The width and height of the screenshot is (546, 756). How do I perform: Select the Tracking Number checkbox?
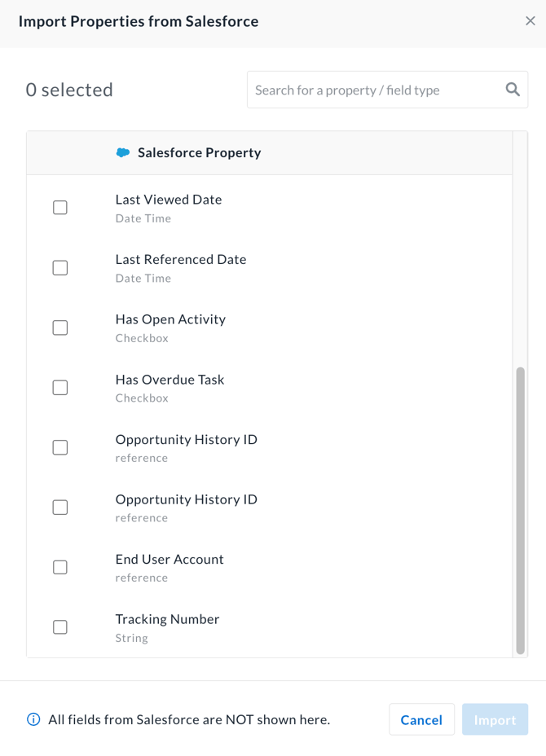59,626
